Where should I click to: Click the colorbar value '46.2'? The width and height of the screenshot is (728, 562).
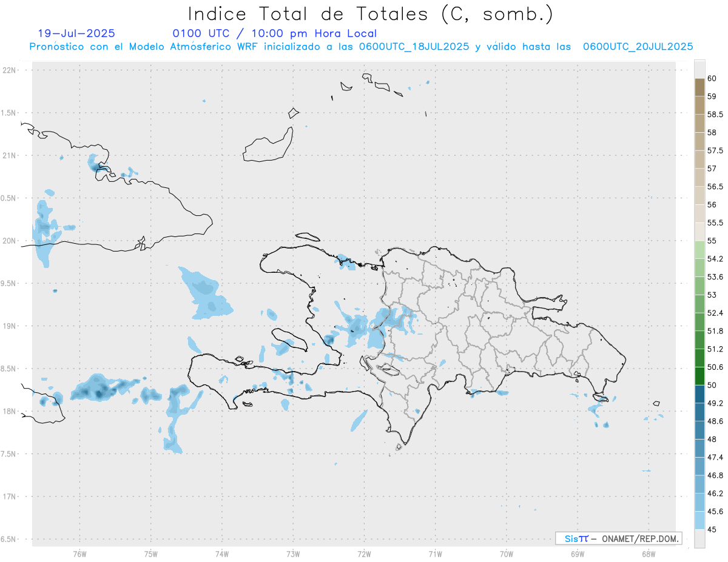[x=715, y=493]
